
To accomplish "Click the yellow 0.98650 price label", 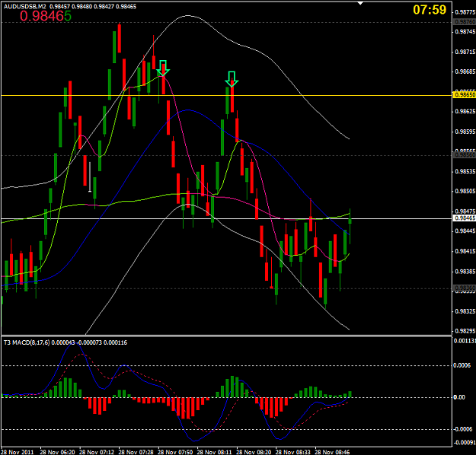I will coord(464,95).
